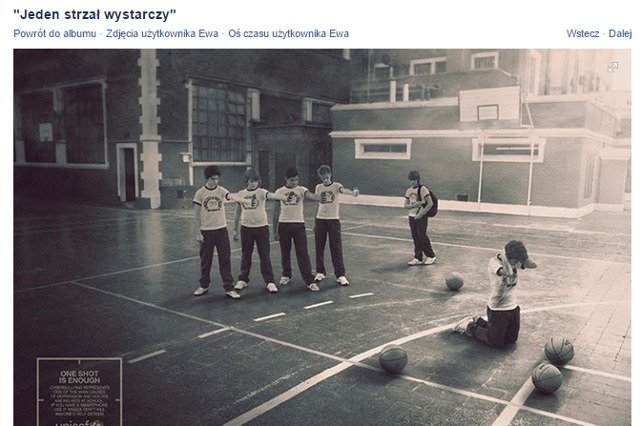Advance to next photo via 'Dalej'
Screen dimensions: 640x426
tap(620, 33)
